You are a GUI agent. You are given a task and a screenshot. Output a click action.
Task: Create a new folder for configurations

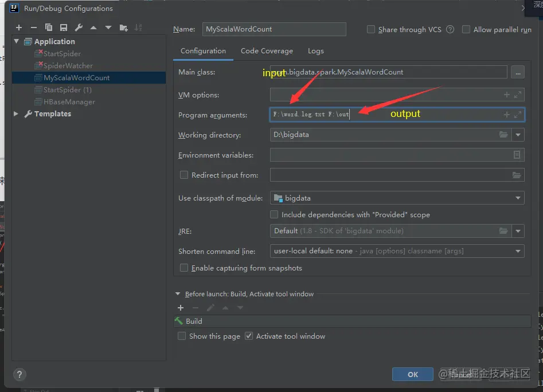pyautogui.click(x=124, y=28)
